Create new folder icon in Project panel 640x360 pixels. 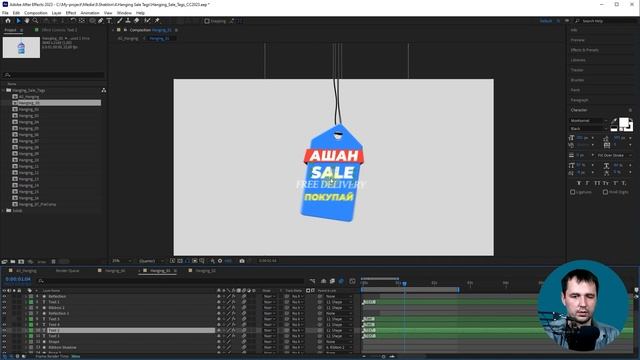pyautogui.click(x=13, y=262)
